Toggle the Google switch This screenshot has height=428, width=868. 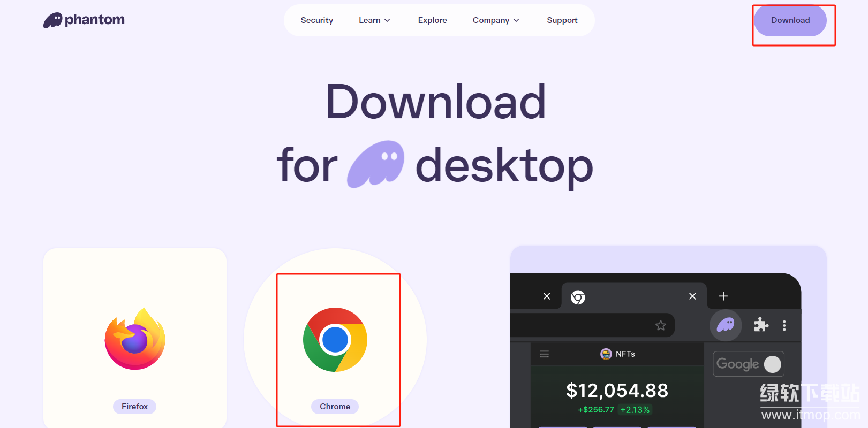[772, 364]
